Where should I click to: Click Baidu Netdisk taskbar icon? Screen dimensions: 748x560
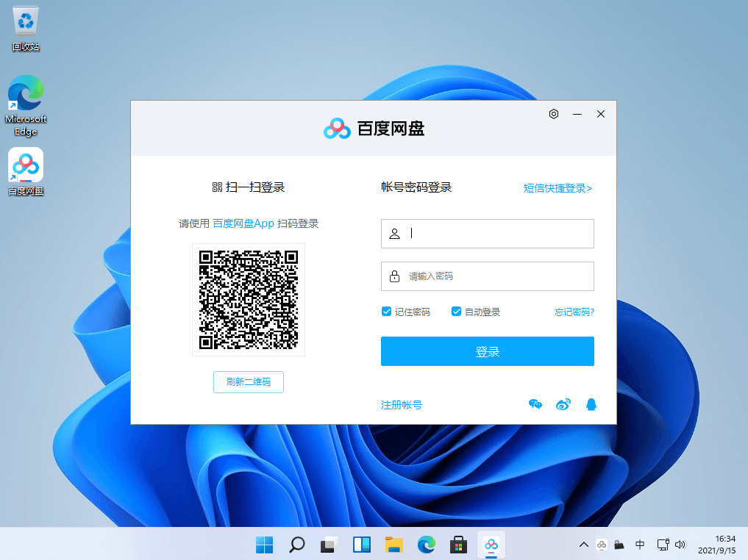pyautogui.click(x=491, y=545)
